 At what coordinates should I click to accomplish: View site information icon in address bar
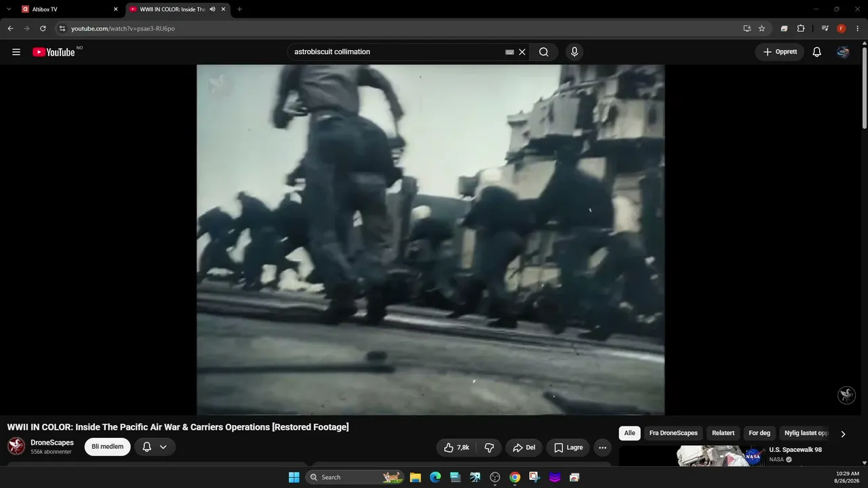62,28
